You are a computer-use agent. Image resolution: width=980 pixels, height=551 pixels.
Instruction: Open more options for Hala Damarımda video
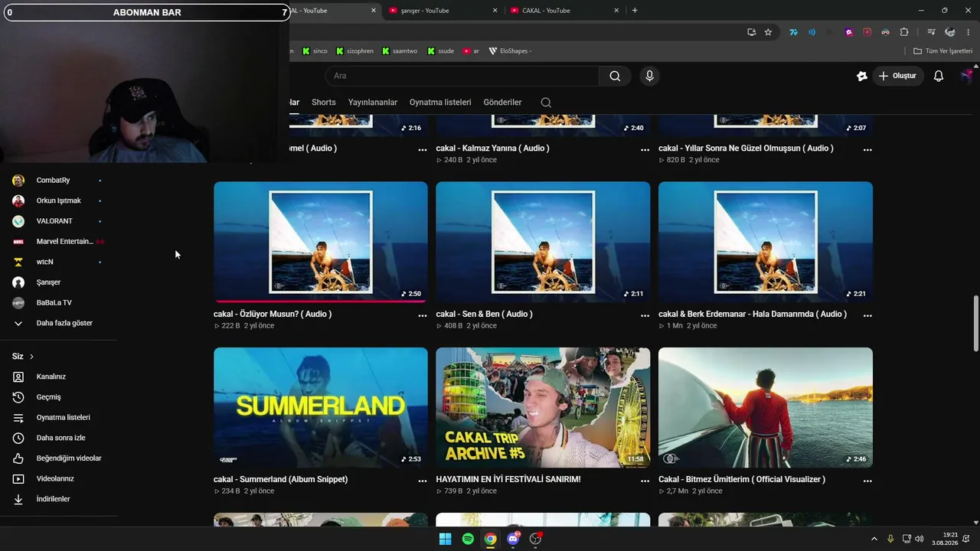click(867, 315)
